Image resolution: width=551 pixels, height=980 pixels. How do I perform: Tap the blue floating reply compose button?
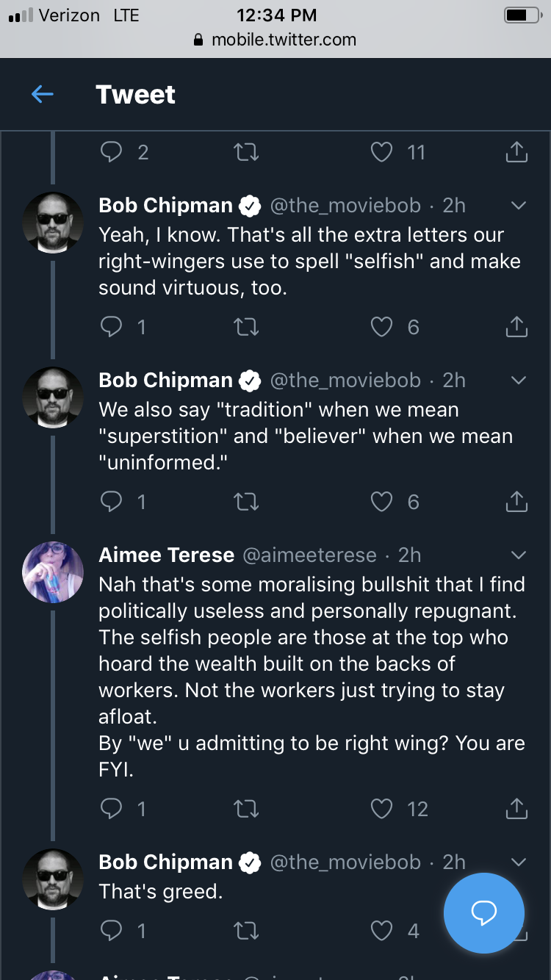[484, 913]
